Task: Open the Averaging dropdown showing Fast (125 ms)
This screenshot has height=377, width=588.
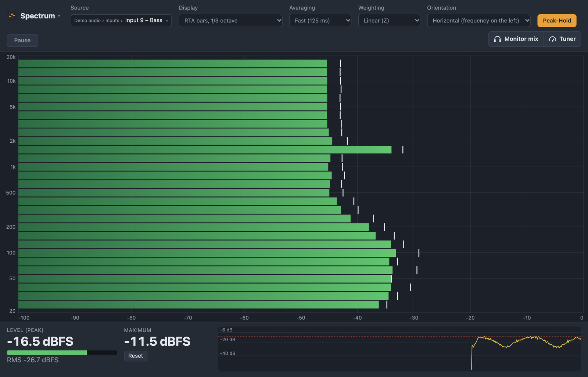Action: pos(320,21)
